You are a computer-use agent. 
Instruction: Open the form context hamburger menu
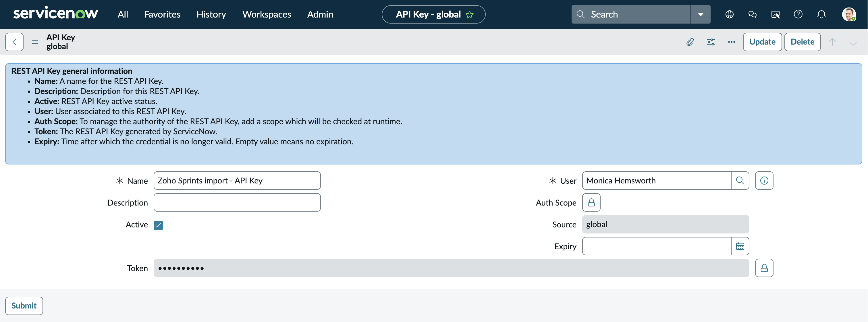(x=35, y=42)
